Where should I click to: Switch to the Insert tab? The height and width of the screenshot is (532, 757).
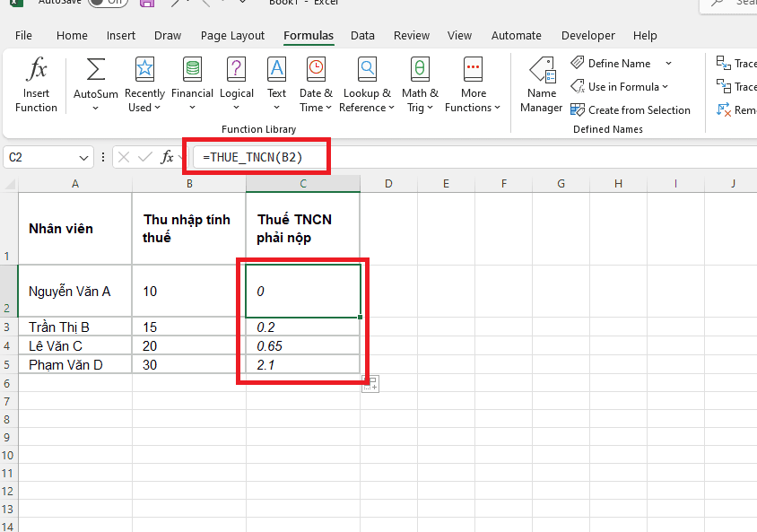tap(121, 36)
